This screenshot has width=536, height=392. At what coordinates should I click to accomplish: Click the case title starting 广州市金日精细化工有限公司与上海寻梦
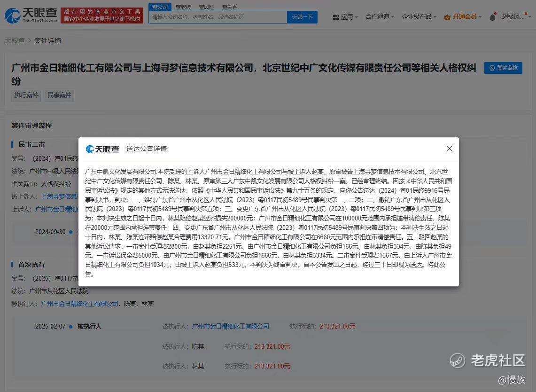244,74
